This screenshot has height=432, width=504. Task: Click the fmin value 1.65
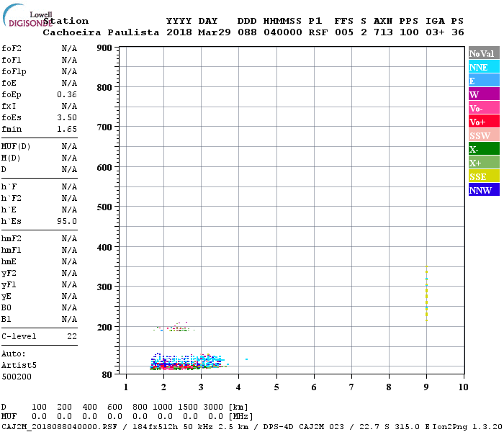pos(67,129)
